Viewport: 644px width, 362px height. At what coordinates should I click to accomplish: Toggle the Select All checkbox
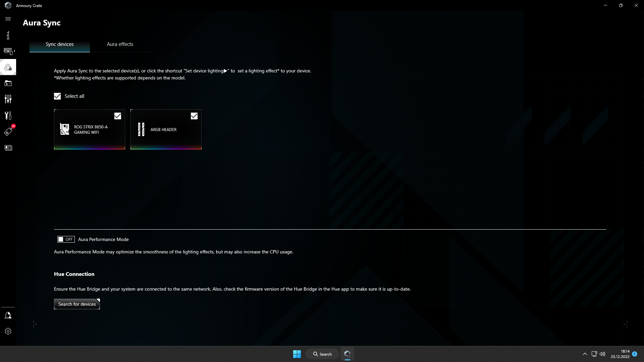coord(57,96)
